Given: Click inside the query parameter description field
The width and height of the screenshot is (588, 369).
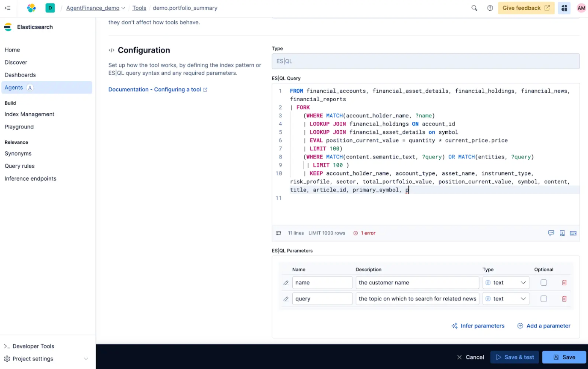Looking at the screenshot, I should coord(417,299).
